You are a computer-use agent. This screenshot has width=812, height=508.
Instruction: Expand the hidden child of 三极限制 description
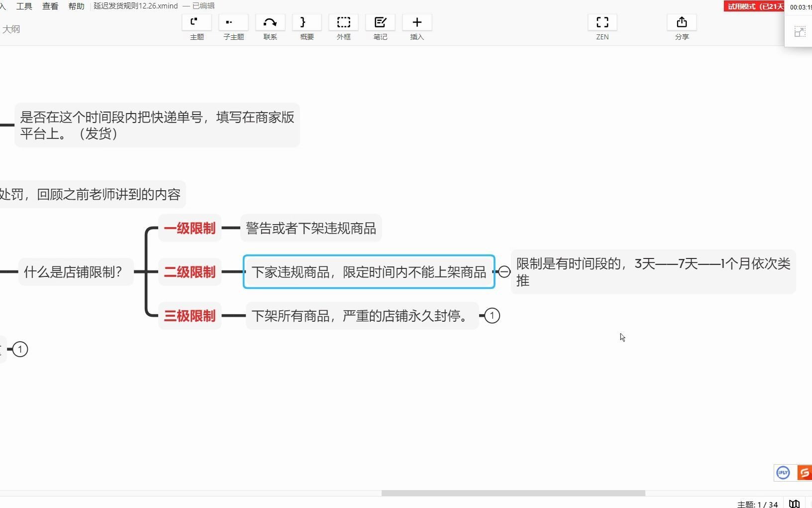click(492, 315)
